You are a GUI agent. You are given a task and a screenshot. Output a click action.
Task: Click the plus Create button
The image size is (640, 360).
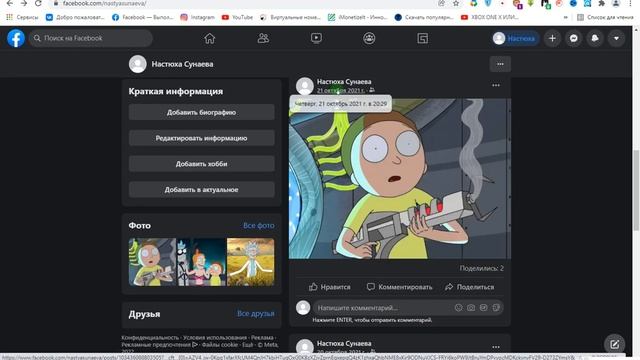click(x=552, y=38)
